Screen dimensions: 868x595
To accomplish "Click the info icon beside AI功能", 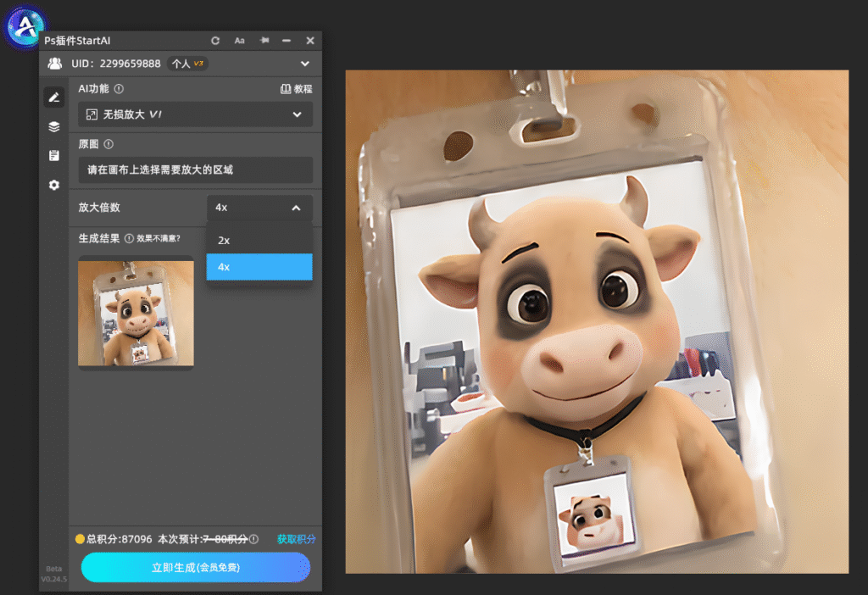I will [119, 88].
